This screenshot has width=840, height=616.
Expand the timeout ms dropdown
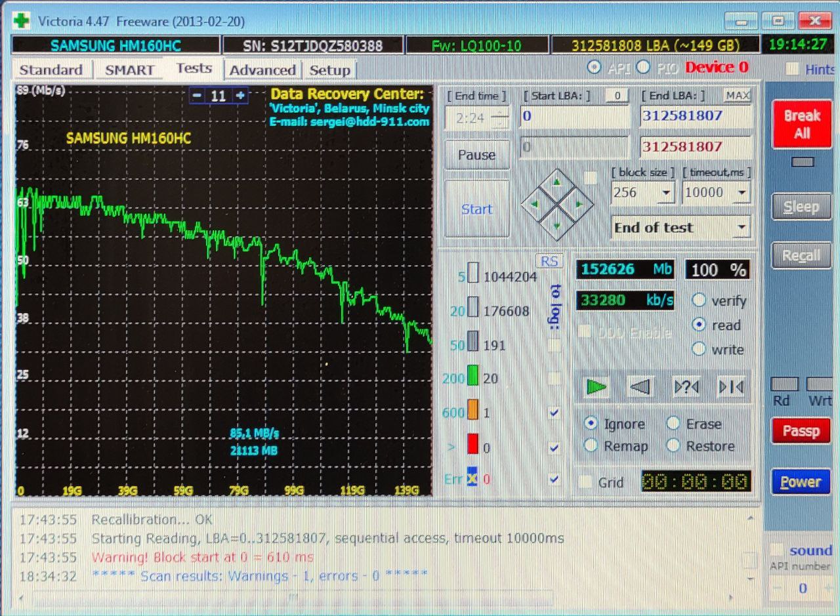[x=742, y=193]
